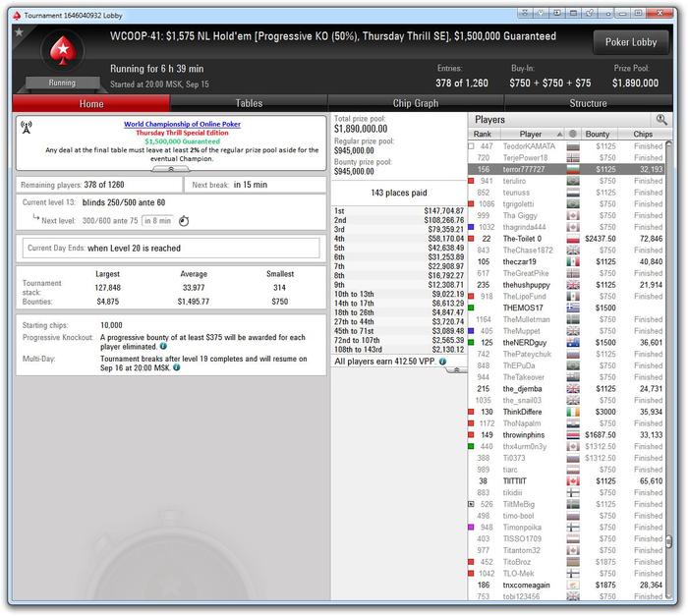This screenshot has width=688, height=616.
Task: Open the Chip Graph tab
Action: 416,103
